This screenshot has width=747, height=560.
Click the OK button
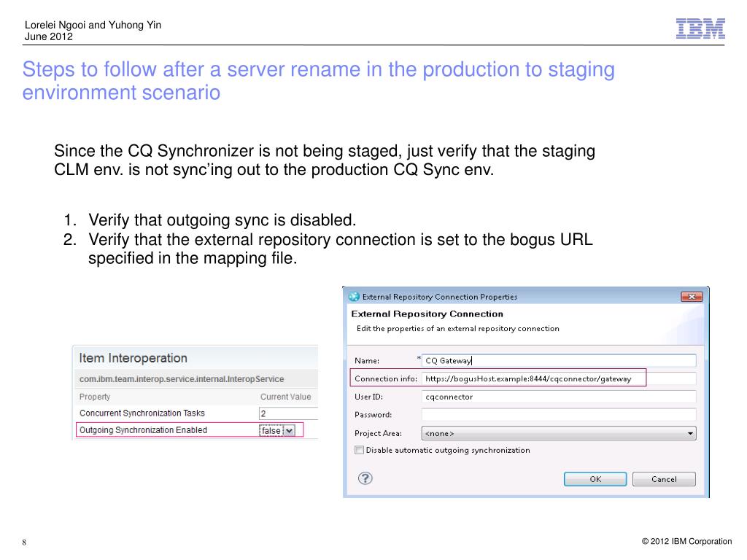595,479
